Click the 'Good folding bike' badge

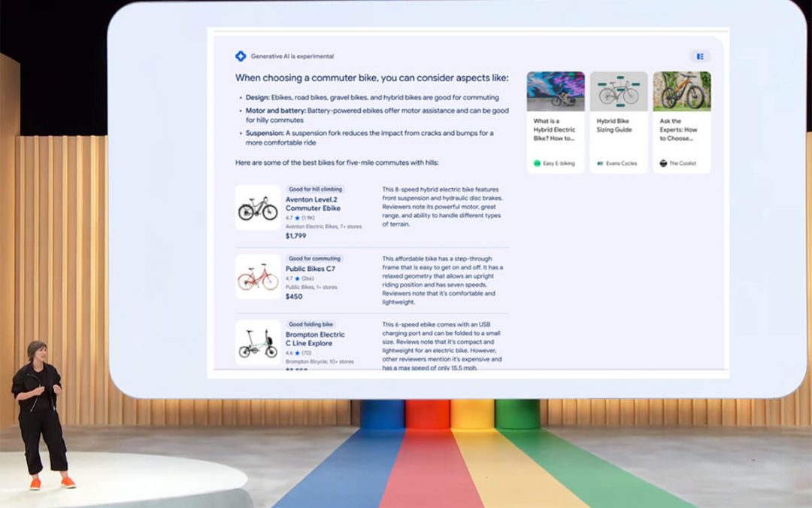(310, 324)
